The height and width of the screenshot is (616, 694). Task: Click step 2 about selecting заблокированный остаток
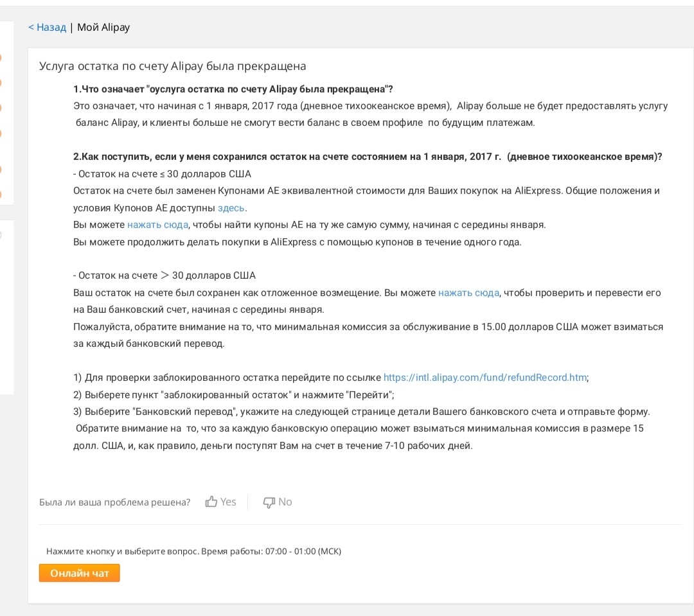234,395
